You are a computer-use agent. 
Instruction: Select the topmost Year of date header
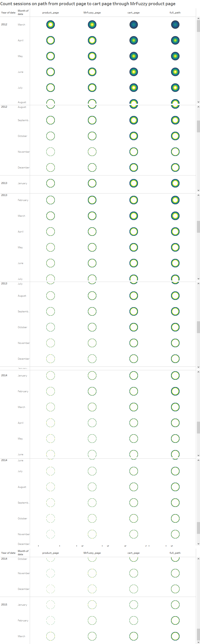[8, 12]
